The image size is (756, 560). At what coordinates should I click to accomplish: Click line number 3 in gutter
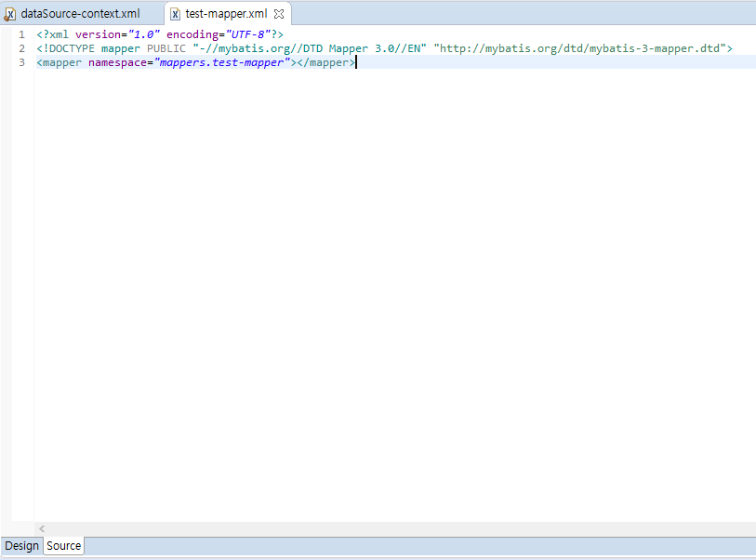point(21,62)
